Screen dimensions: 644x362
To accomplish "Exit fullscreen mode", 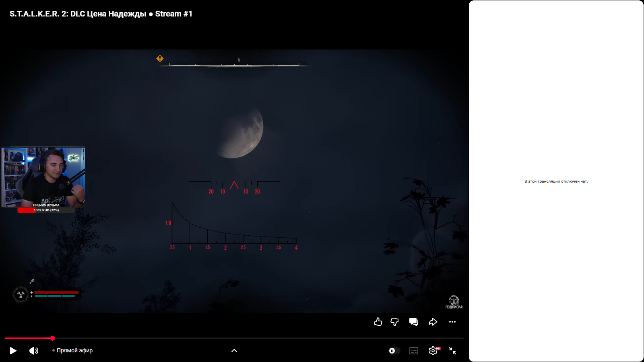I will [452, 351].
